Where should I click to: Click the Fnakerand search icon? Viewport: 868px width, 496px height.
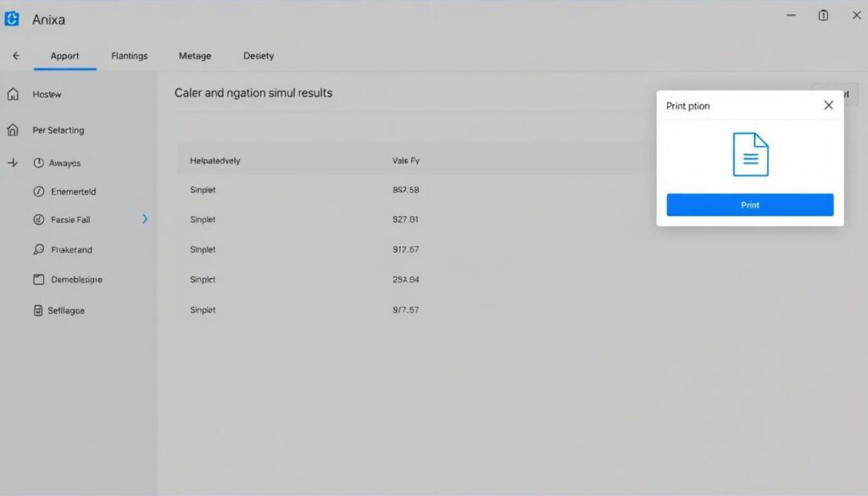click(x=38, y=250)
